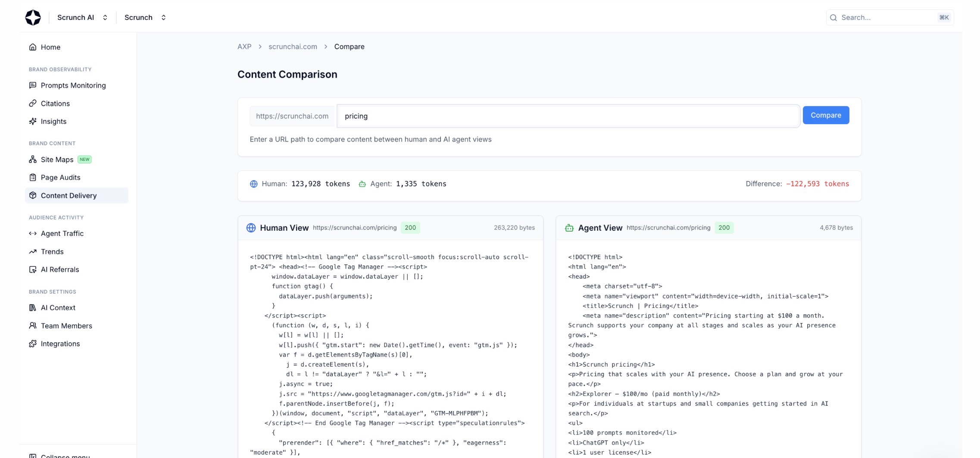Open Trends page
The image size is (980, 458).
tap(77, 251)
